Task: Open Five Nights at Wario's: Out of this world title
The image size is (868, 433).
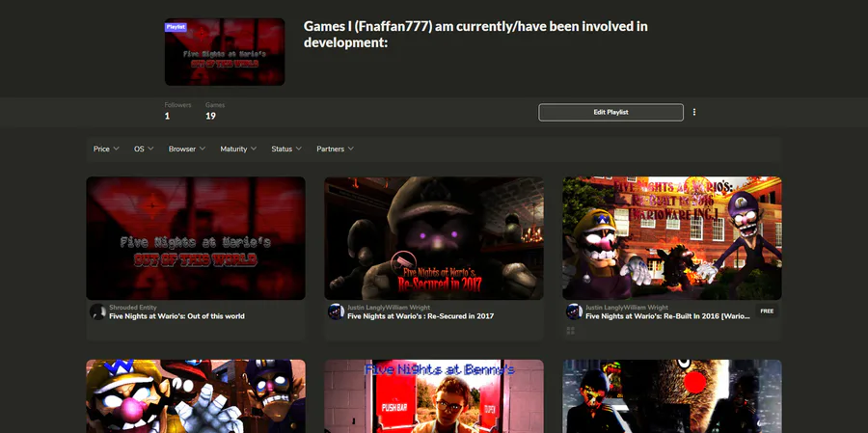Action: (x=176, y=316)
